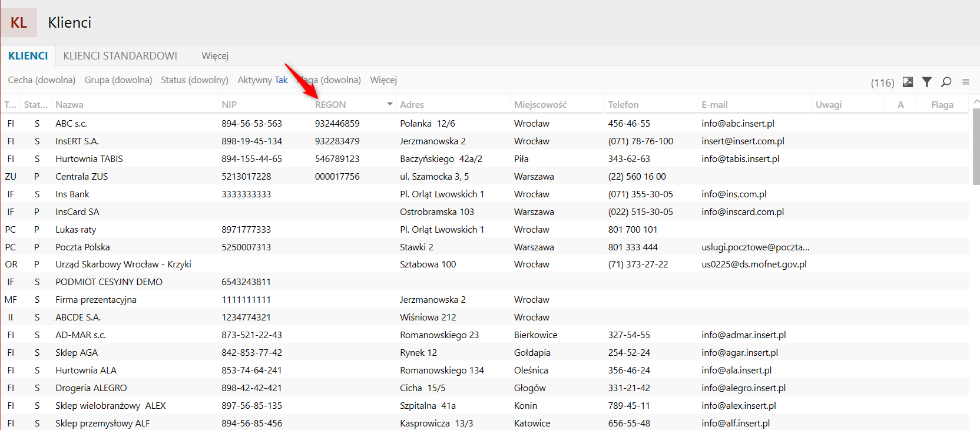The height and width of the screenshot is (430, 980).
Task: Select Sklep wielobranżowy ALEX client
Action: (485, 406)
